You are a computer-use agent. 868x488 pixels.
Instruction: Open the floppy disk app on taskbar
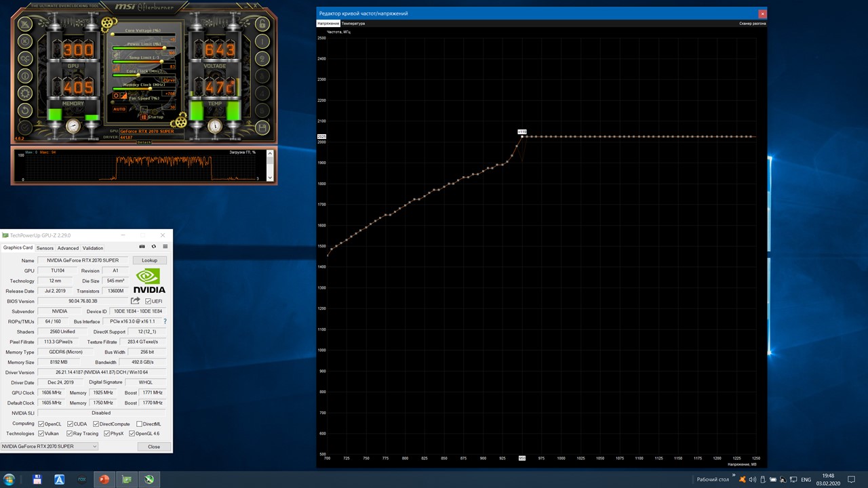point(37,479)
